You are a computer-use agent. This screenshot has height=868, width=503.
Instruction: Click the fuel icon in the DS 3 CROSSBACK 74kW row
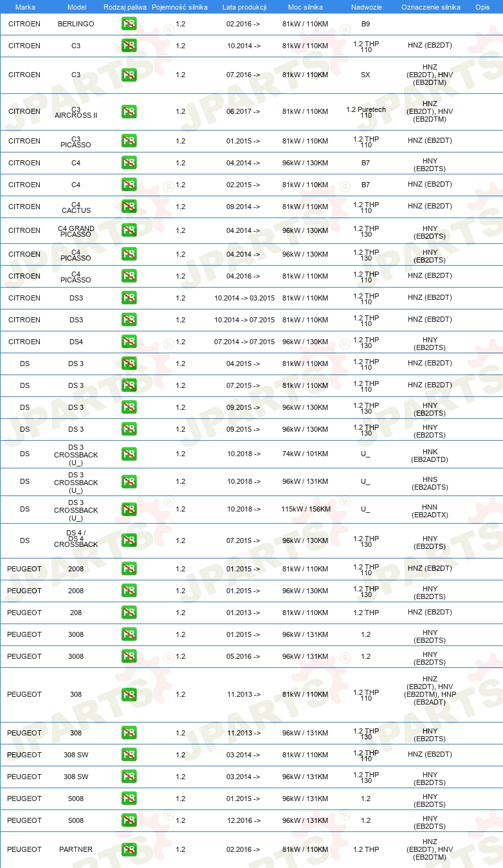(x=129, y=454)
